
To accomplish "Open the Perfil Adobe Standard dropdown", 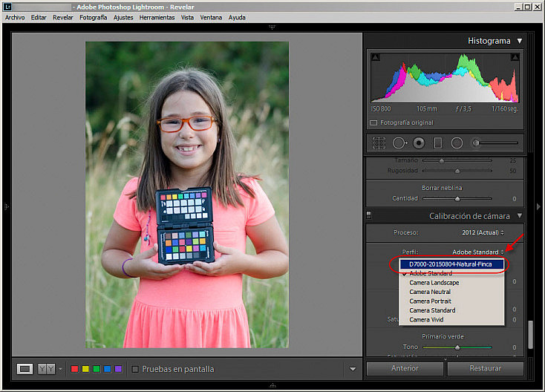I will (477, 252).
